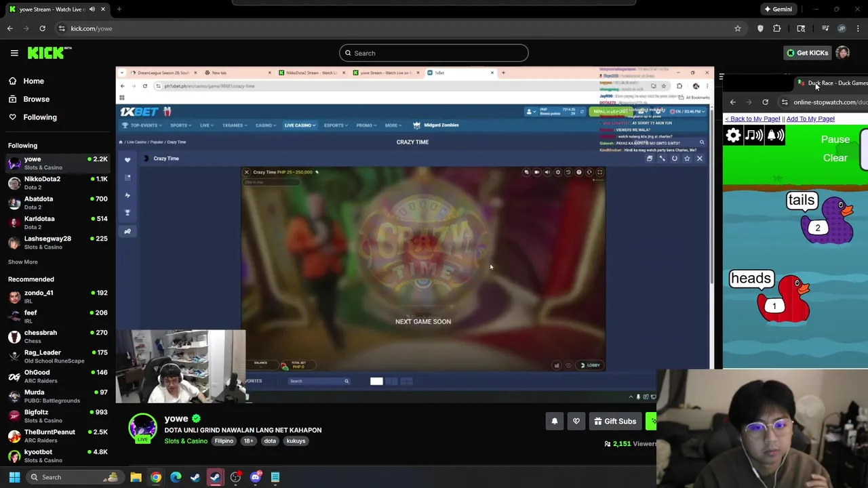This screenshot has width=868, height=488.
Task: Click the Get KICKs button
Action: (807, 53)
